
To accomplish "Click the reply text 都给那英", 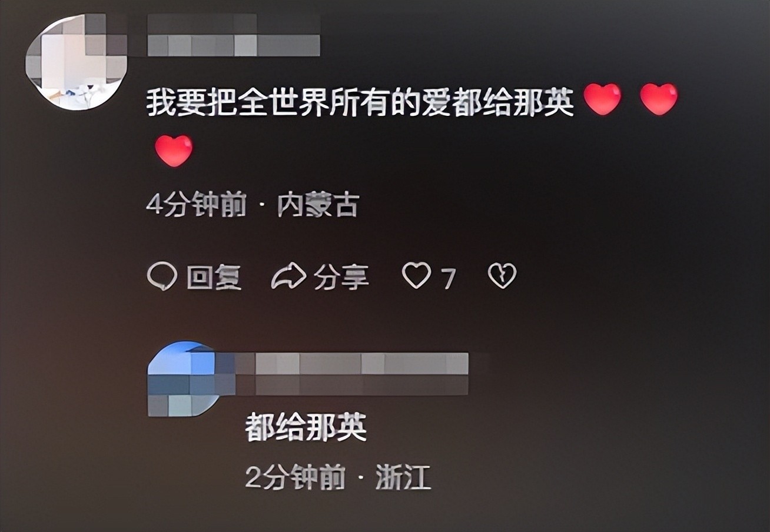I will [x=306, y=427].
